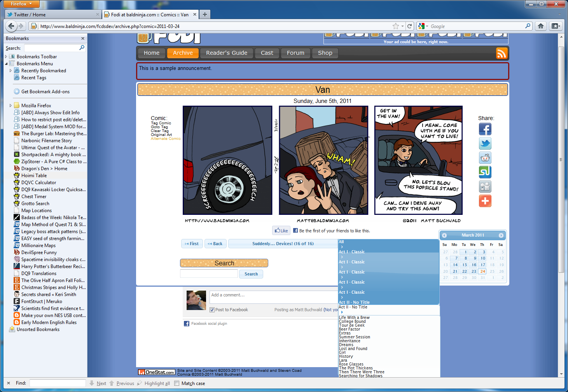Share comic via Facebook icon
Image resolution: width=568 pixels, height=392 pixels.
point(485,129)
